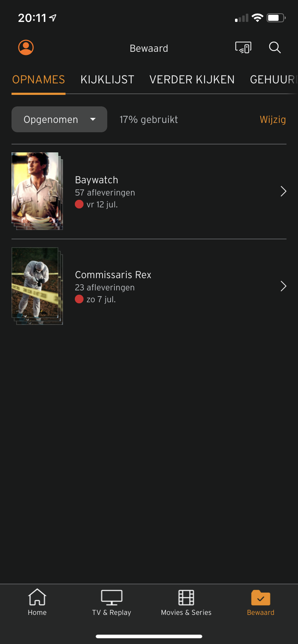The image size is (298, 644).
Task: Open Movies & Series film icon
Action: (x=186, y=597)
